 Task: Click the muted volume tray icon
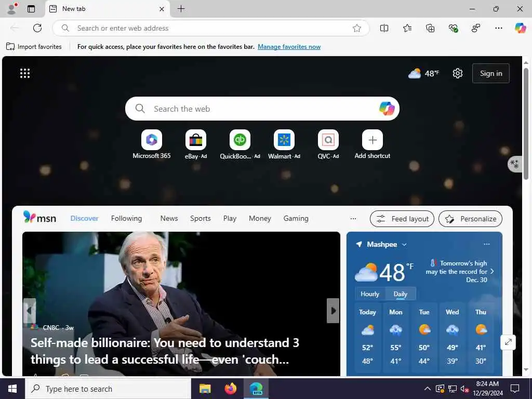coord(464,389)
